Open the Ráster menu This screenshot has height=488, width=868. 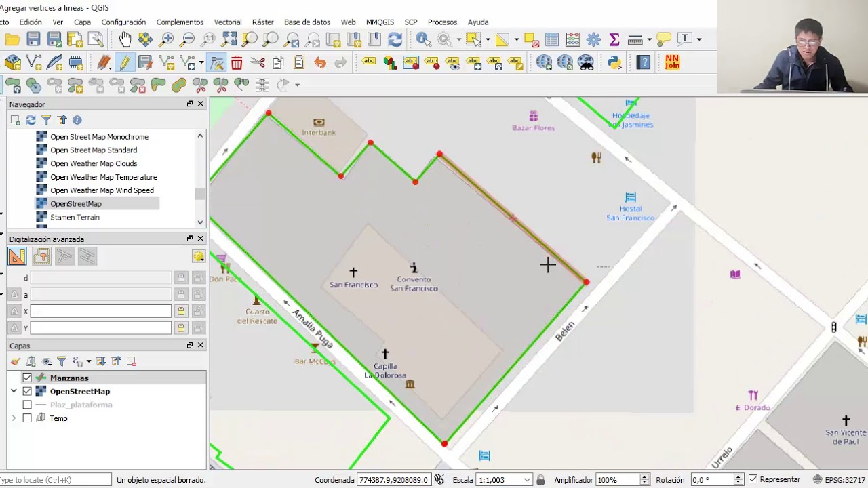(x=263, y=22)
